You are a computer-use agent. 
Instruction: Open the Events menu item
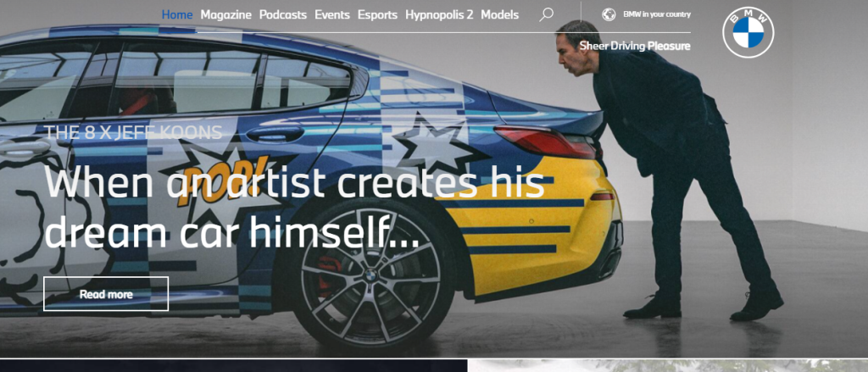click(332, 15)
